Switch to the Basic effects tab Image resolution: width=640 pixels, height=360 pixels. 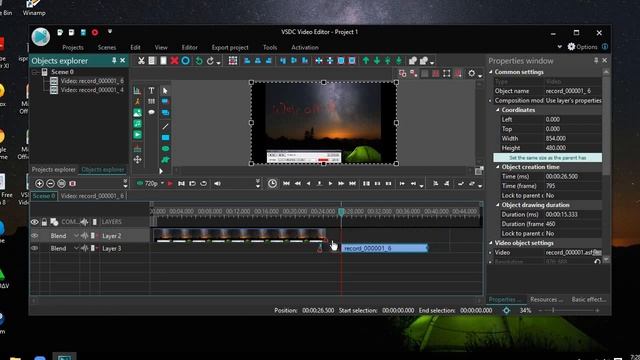pos(589,300)
